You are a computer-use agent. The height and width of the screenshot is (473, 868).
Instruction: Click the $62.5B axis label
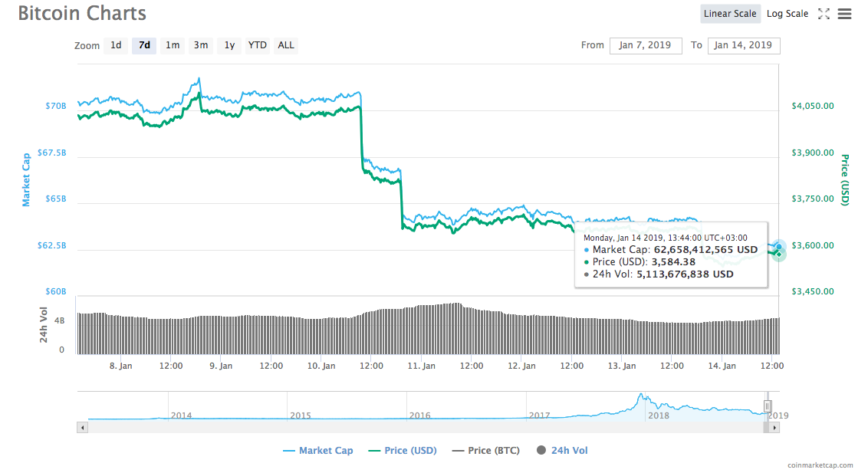tap(51, 245)
